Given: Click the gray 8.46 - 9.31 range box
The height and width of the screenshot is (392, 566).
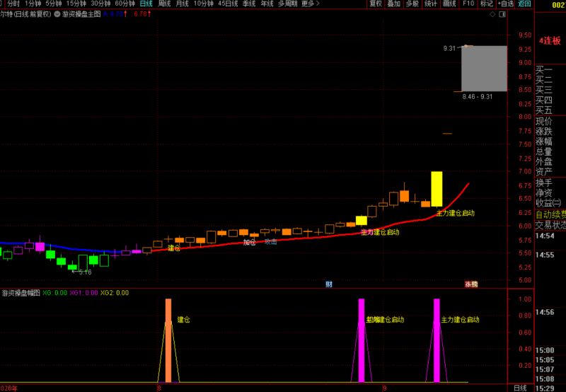Looking at the screenshot, I should tap(484, 69).
